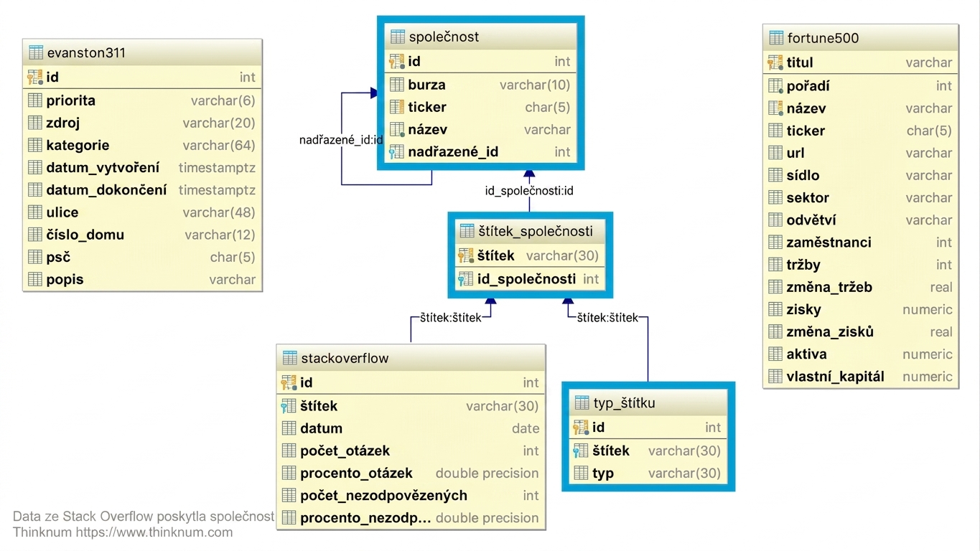Select the stackoverflow table header
Viewport: 980px width, 551px height.
click(411, 358)
